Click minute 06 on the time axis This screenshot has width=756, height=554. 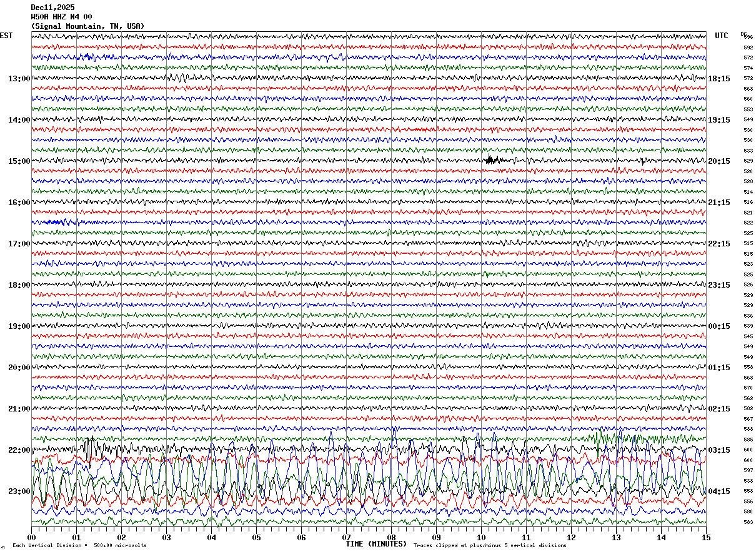point(301,537)
